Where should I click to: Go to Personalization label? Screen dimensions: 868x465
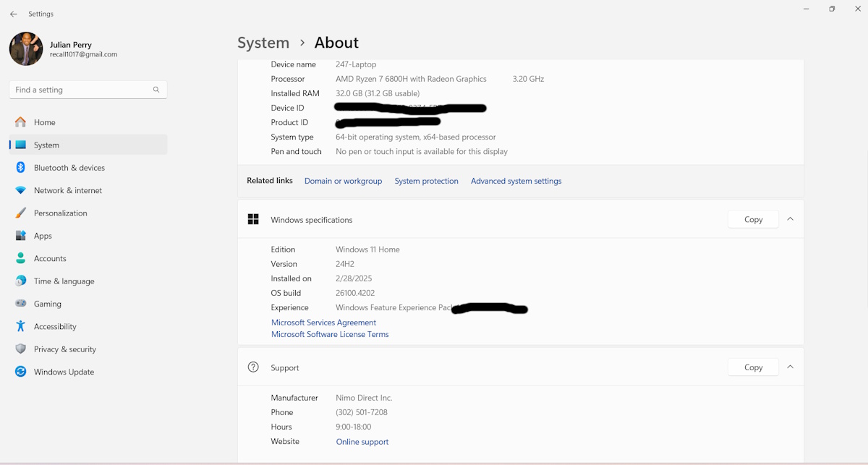[x=61, y=213]
